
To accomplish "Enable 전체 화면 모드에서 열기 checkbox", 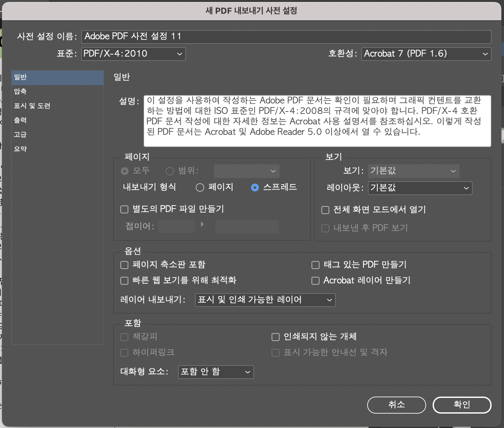I will [325, 210].
